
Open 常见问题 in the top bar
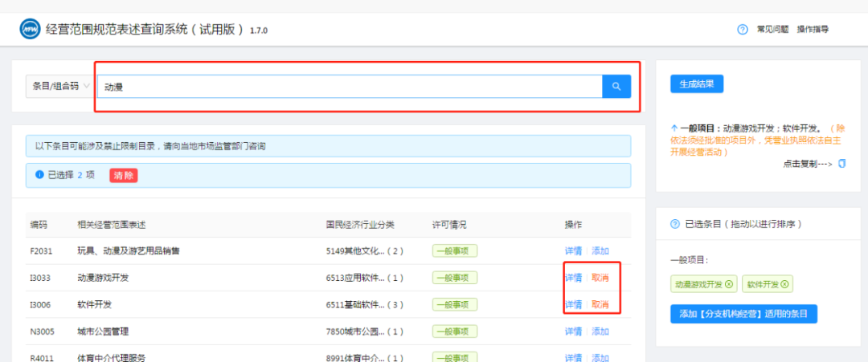[x=772, y=30]
